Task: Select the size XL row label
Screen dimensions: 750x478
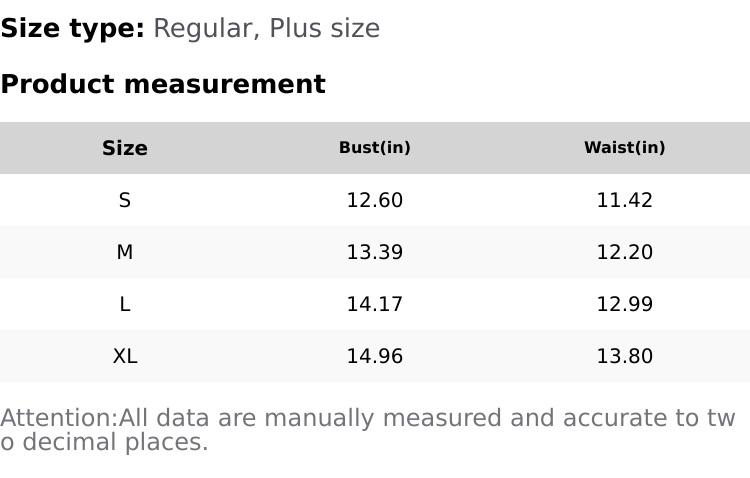Action: (125, 356)
